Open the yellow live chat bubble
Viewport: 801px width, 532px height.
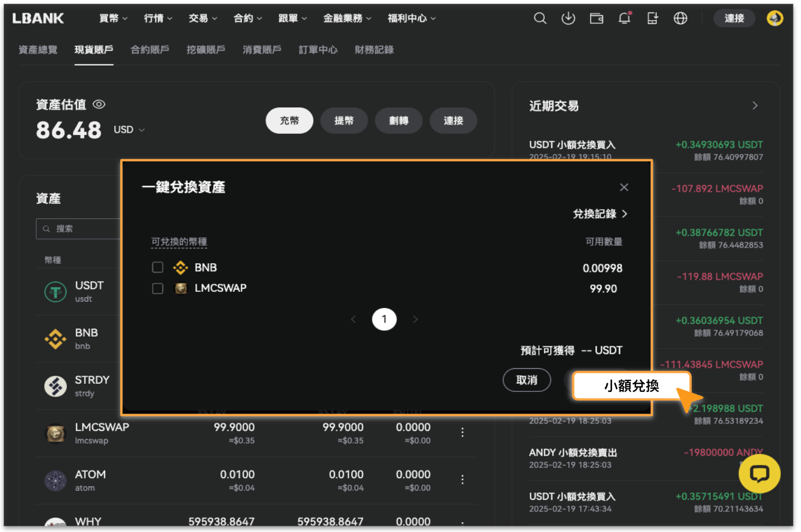(x=759, y=474)
